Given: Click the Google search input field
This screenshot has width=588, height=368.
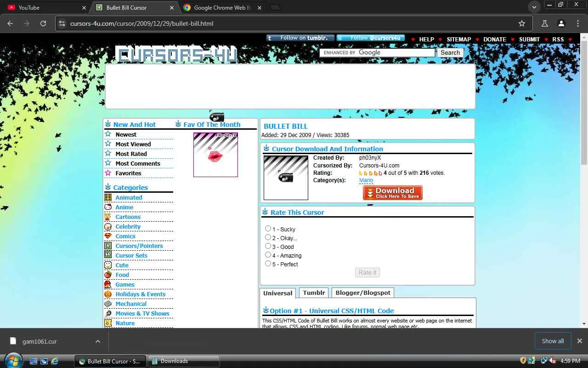Looking at the screenshot, I should click(x=377, y=52).
